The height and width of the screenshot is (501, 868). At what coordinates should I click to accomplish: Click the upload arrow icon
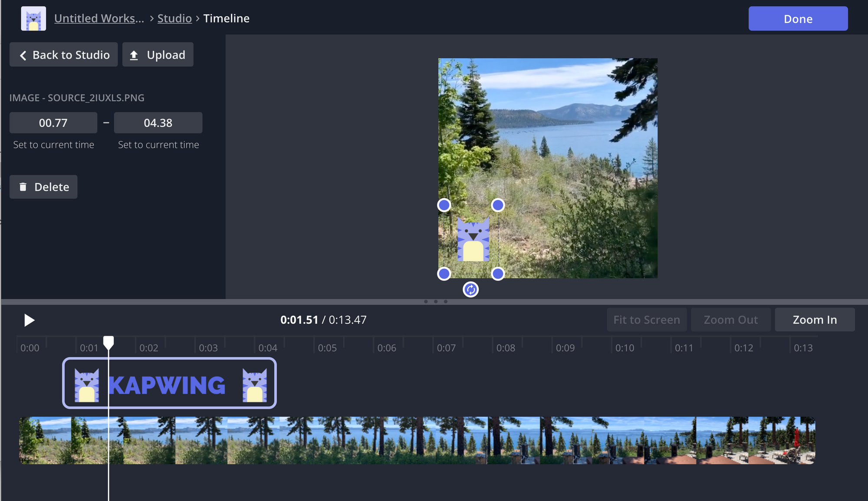point(134,55)
